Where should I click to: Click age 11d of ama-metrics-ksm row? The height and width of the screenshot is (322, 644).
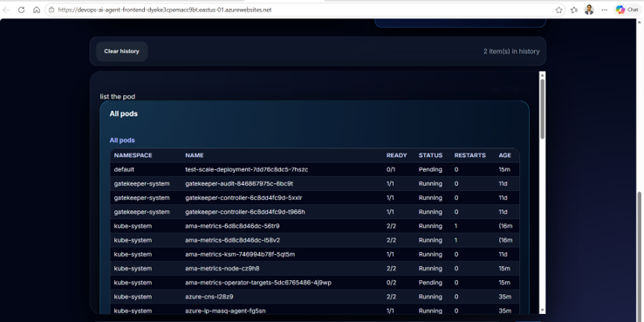click(x=504, y=254)
